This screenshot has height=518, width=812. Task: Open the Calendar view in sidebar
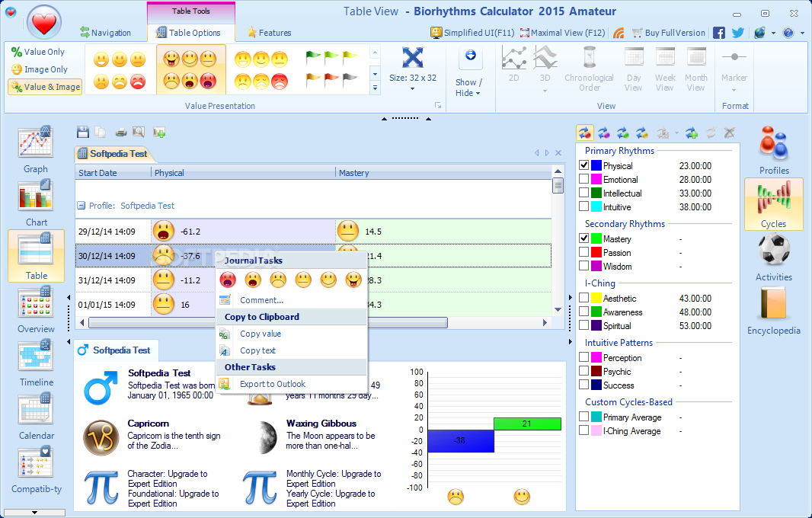(x=37, y=416)
